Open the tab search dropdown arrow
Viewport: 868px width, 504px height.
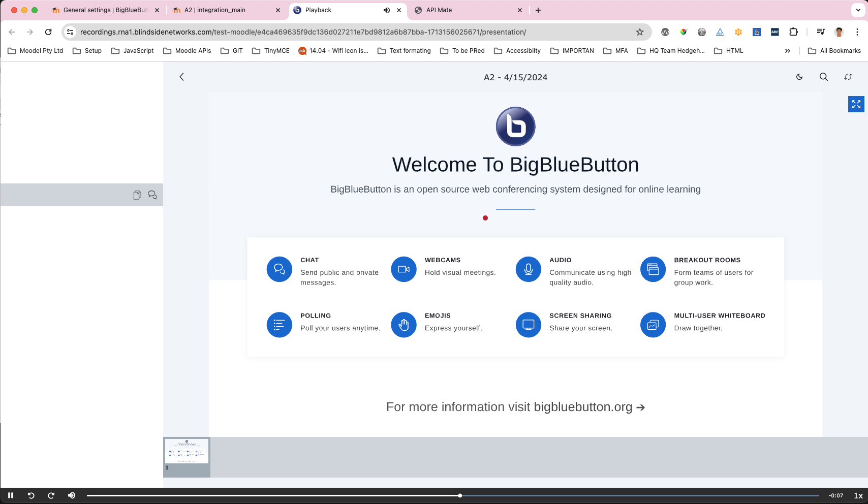point(858,10)
